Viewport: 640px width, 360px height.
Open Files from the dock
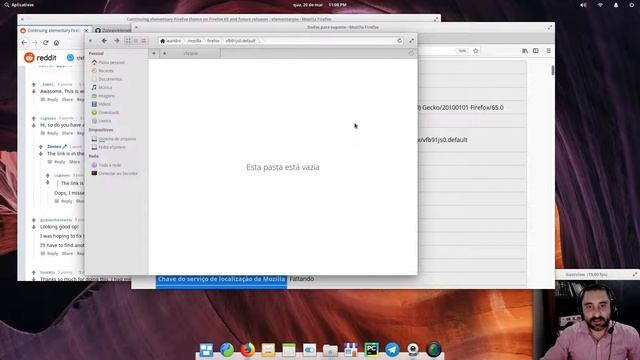[x=330, y=350]
